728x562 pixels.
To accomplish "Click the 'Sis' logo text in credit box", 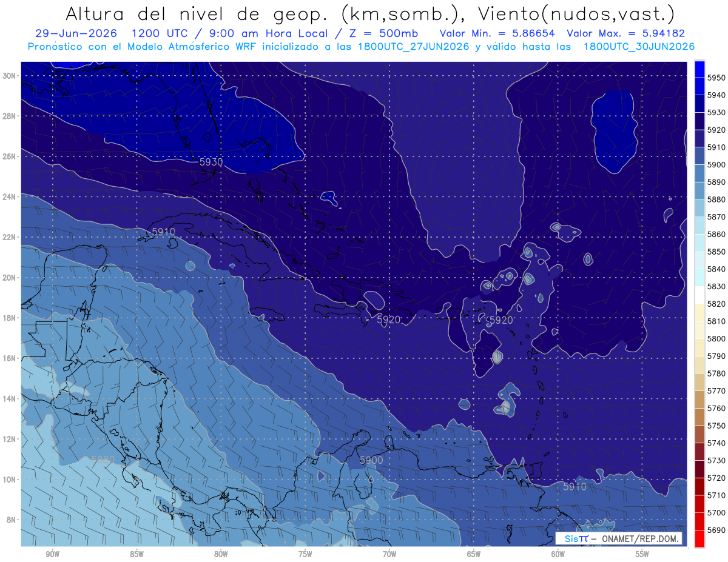I will [571, 539].
